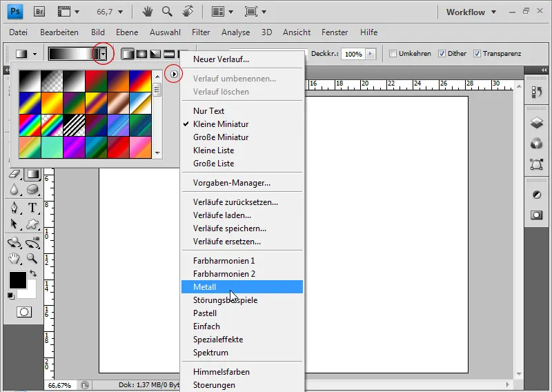Image resolution: width=552 pixels, height=392 pixels.
Task: Toggle the Dither checkbox
Action: tap(442, 54)
